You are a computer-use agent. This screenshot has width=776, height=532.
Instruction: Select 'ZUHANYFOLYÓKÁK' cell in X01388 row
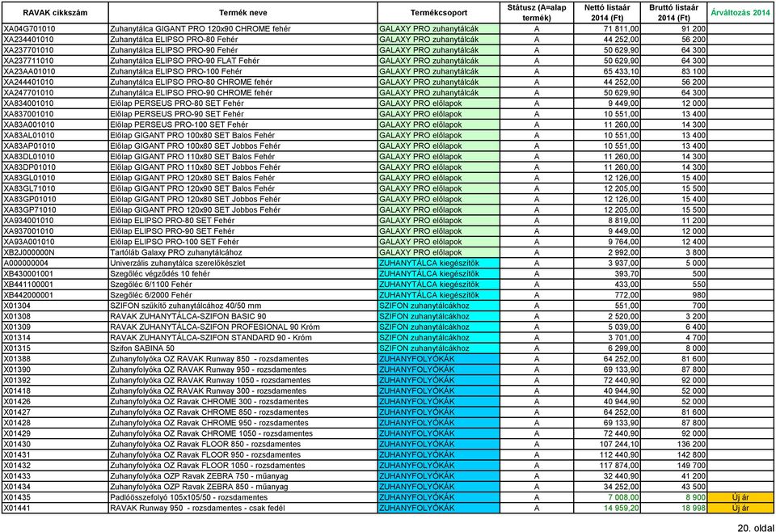coord(438,359)
